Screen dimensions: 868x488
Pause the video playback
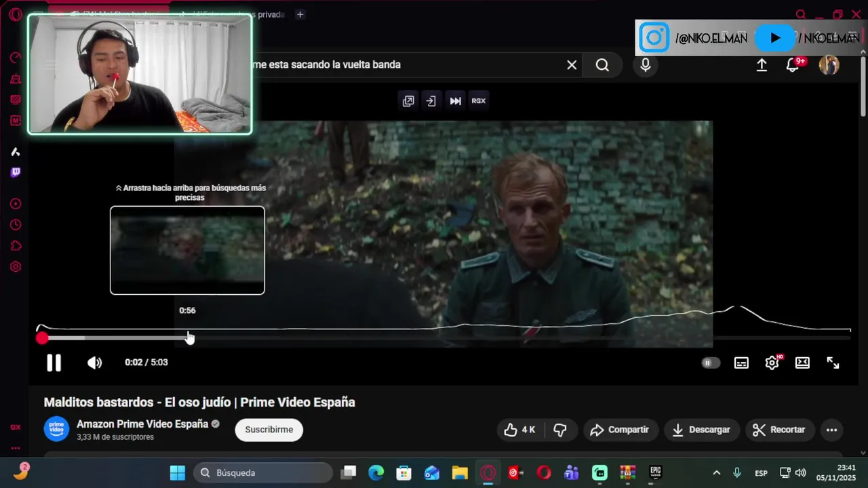point(54,363)
